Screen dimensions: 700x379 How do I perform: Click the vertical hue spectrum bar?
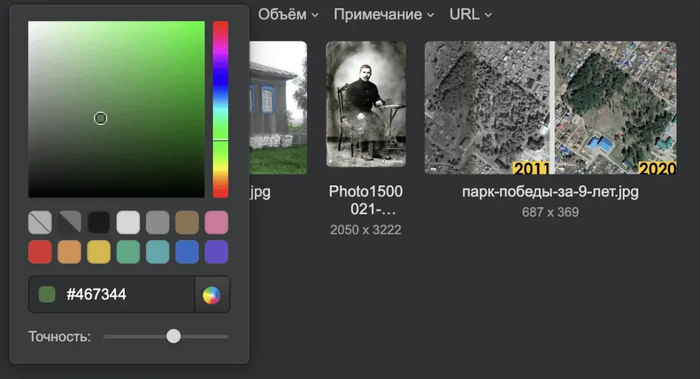[221, 109]
